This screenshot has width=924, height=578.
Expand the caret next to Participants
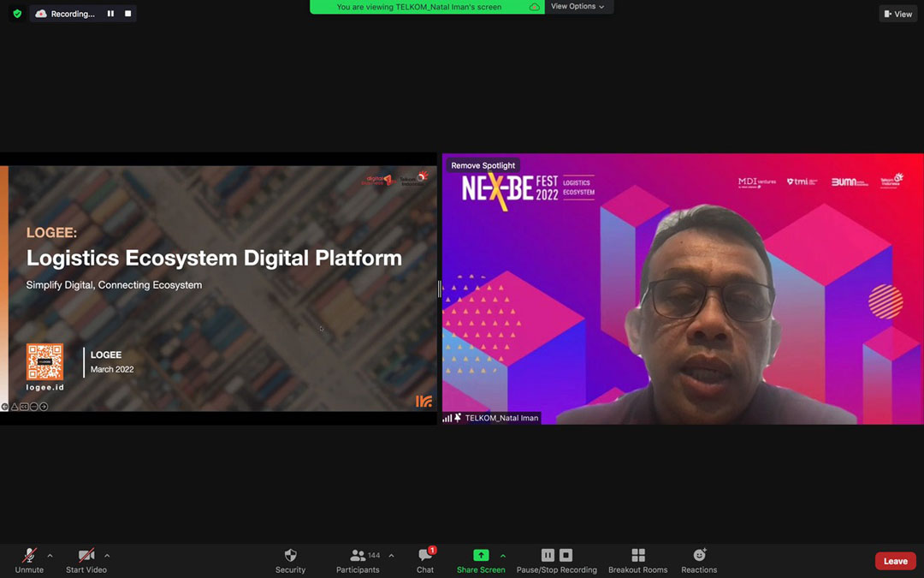tap(391, 556)
